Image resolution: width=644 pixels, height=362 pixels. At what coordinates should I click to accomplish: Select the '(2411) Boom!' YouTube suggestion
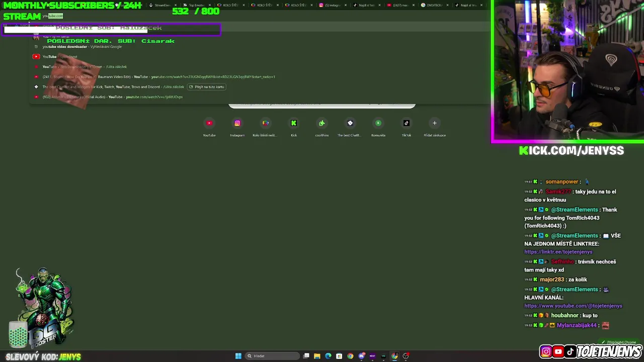259,77
